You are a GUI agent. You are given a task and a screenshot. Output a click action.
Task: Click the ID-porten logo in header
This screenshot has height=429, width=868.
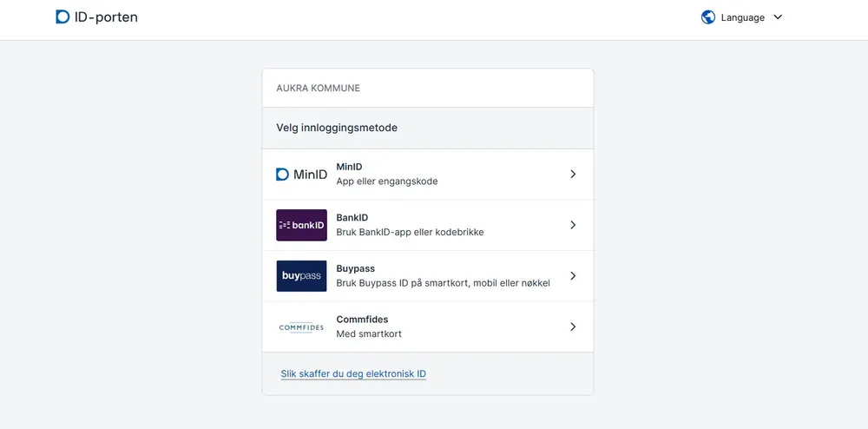coord(96,17)
